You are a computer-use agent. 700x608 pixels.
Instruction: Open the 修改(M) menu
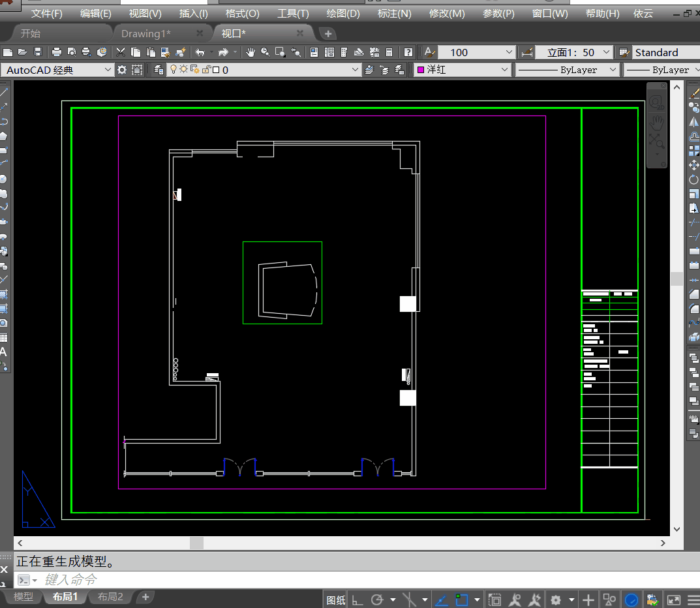tap(447, 14)
